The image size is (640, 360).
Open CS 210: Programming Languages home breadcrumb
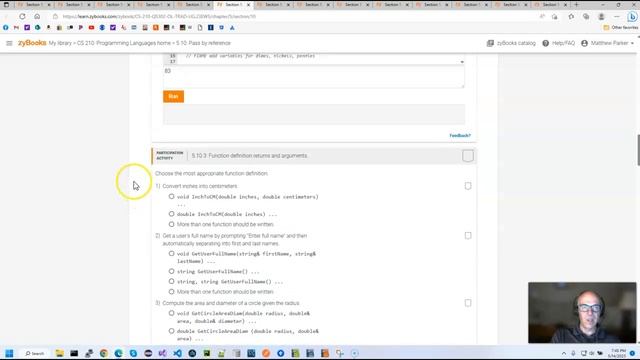tap(124, 43)
